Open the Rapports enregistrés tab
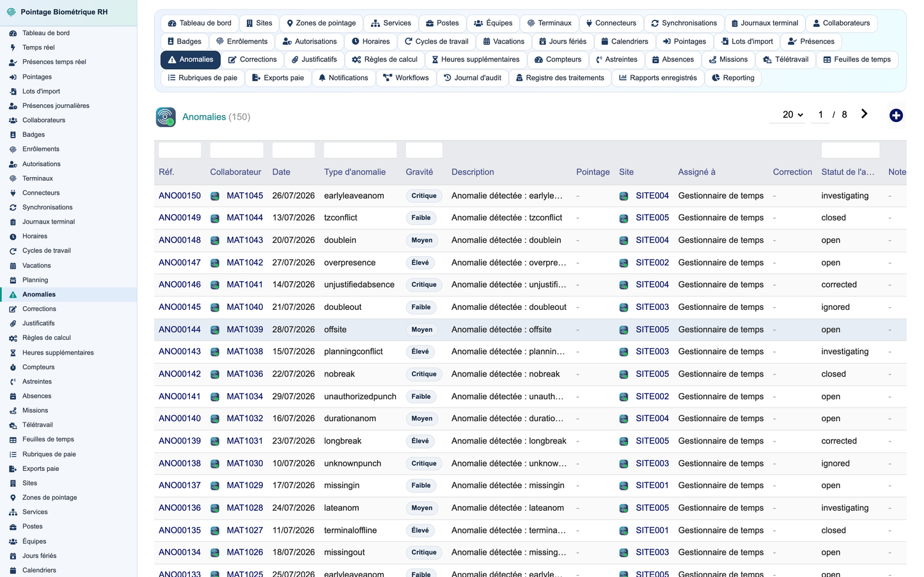Viewport: 924px width, 577px height. pyautogui.click(x=658, y=78)
